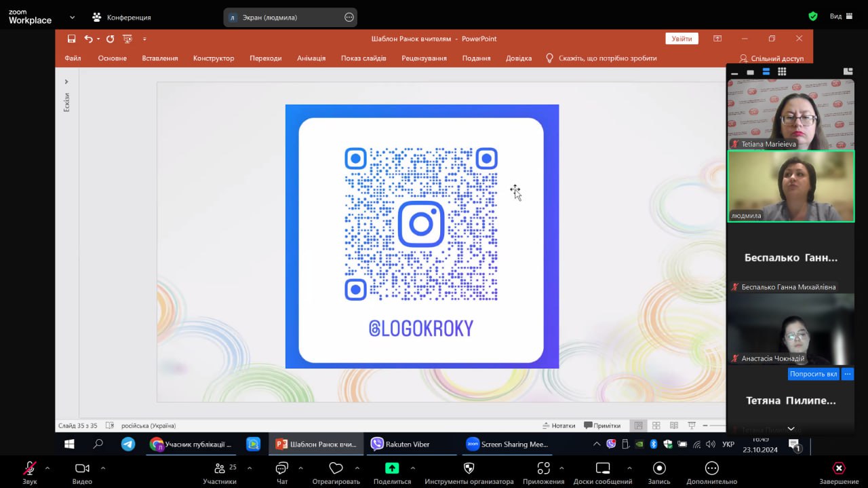Open Zoom Workplace dropdown chevron
The height and width of the screenshot is (488, 868).
click(x=72, y=17)
